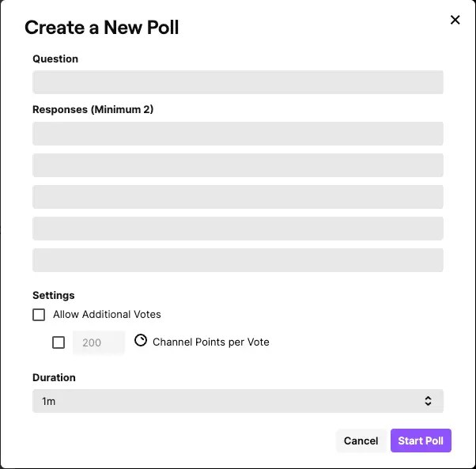This screenshot has height=469, width=476.
Task: Focus the third response input field
Action: [x=237, y=197]
